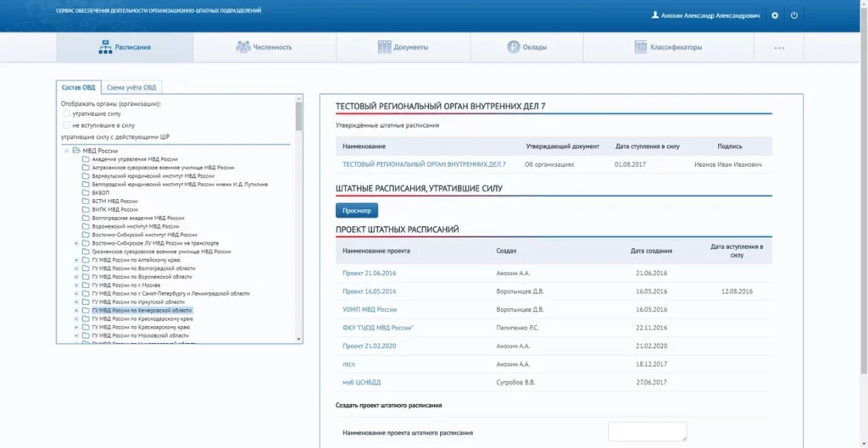Enable the 'утратившие силу' checkbox
Screen dimensions: 868x448
(66, 113)
